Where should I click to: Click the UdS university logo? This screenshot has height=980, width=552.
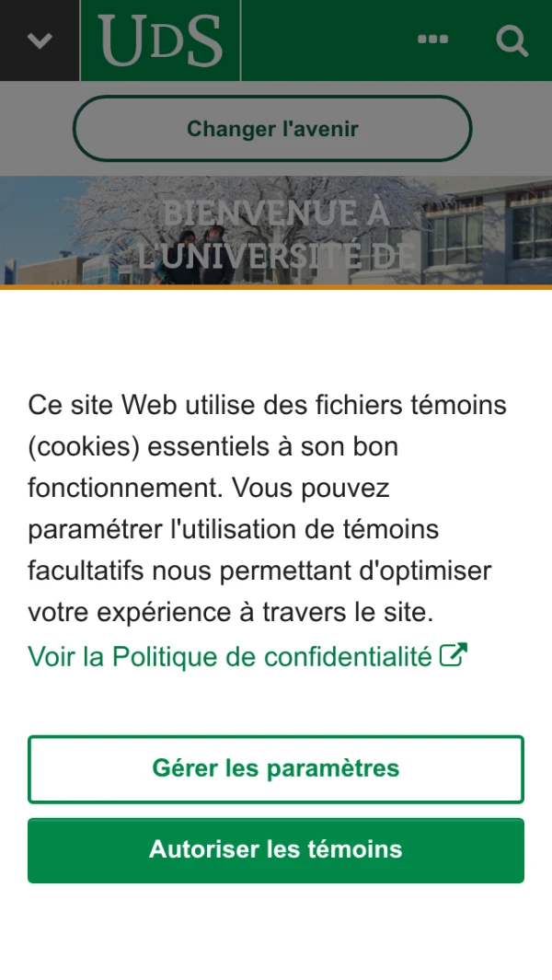coord(160,40)
